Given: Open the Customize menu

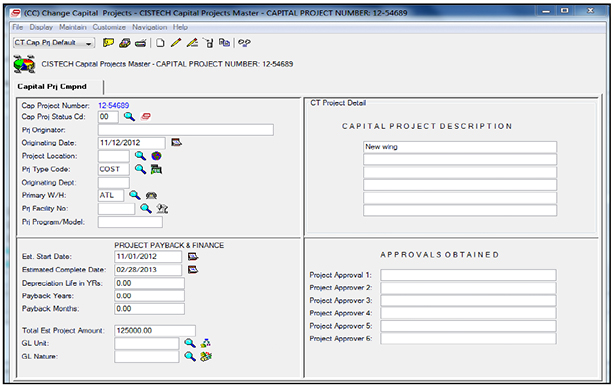Looking at the screenshot, I should point(109,27).
